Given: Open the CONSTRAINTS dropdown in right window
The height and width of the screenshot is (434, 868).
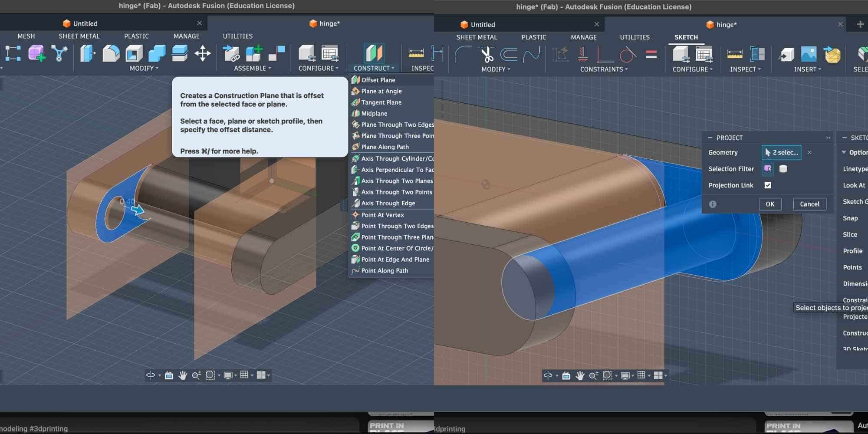Looking at the screenshot, I should [604, 69].
